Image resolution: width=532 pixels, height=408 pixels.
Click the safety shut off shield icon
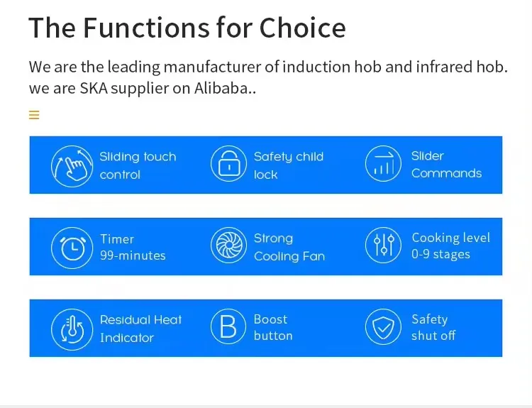[x=383, y=328]
